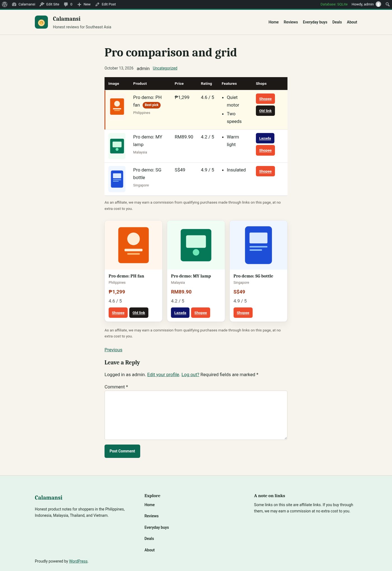Click Shopee button in MY lamp table row
Viewport: 392px width, 571px height.
pos(265,150)
